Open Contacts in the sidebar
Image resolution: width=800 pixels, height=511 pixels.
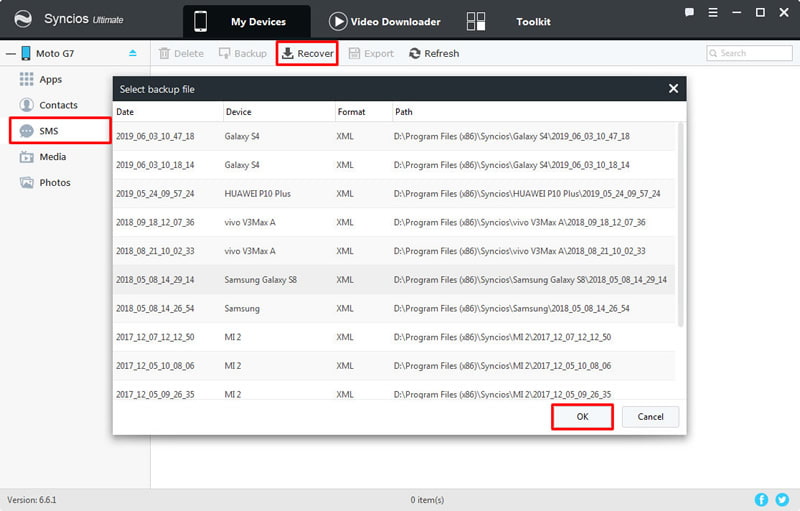tap(58, 105)
